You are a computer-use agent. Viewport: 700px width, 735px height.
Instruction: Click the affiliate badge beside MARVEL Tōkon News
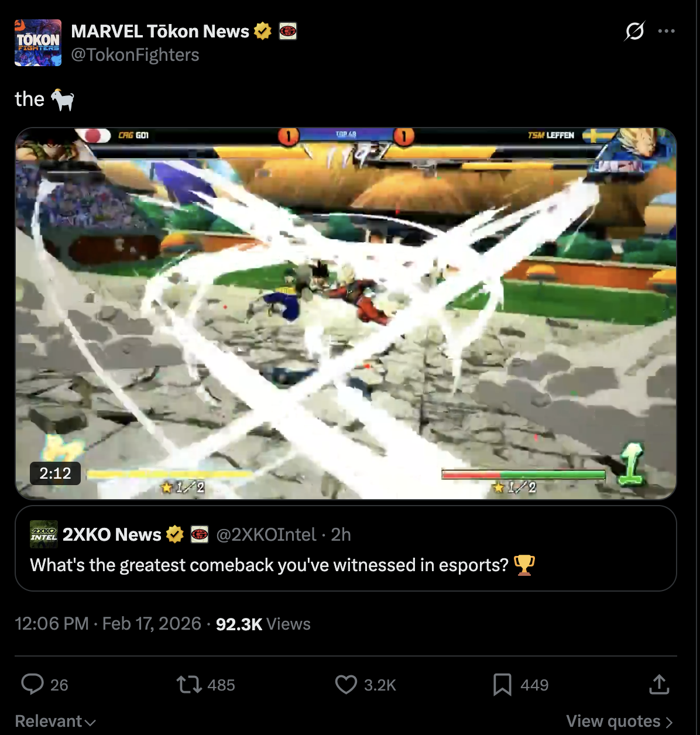(x=288, y=31)
